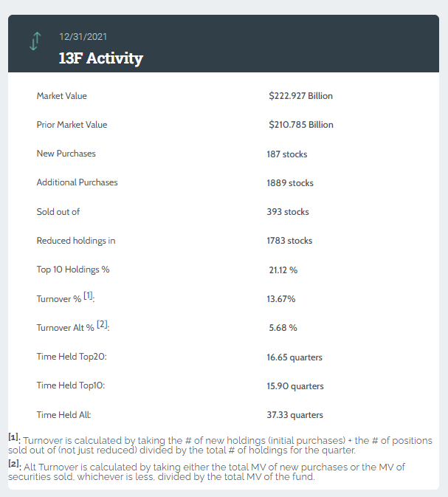Screen dimensions: 448x497
Task: Click the Top 10 Holdings % label
Action: pos(73,270)
